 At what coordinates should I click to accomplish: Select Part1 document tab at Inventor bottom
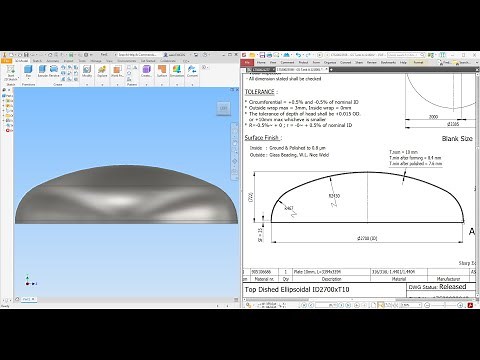(29, 299)
